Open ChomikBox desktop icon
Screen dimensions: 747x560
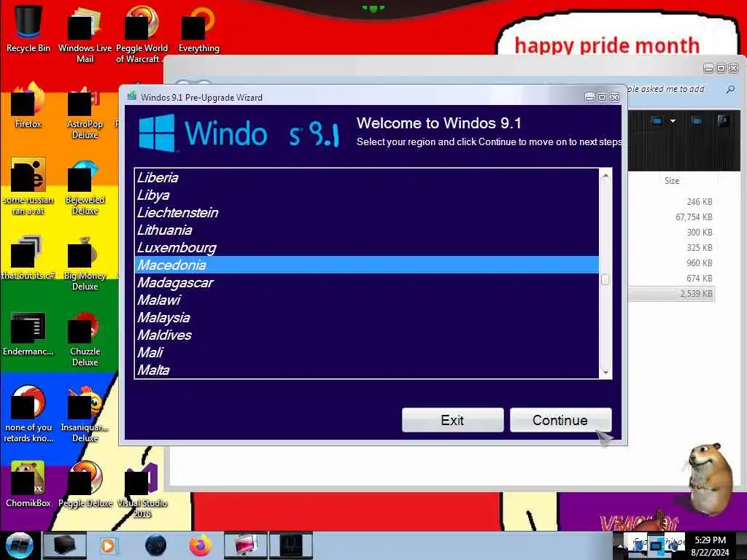point(28,484)
